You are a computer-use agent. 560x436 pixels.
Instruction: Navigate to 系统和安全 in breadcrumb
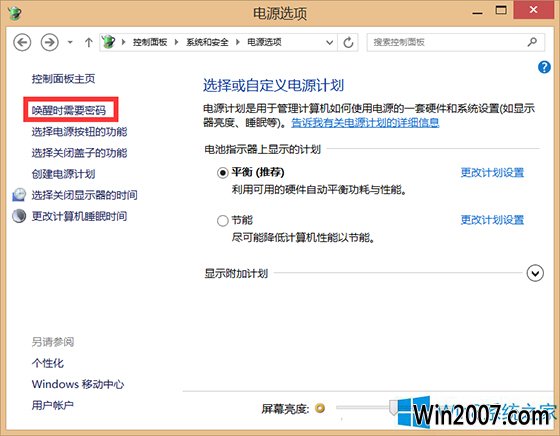click(207, 42)
